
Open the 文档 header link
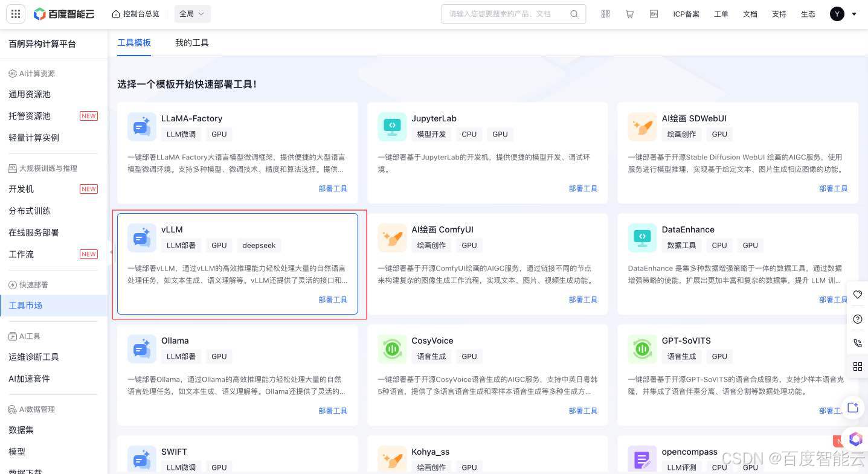pyautogui.click(x=750, y=14)
